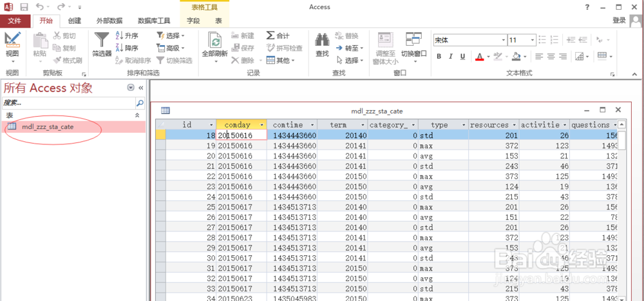Open the id column dropdown arrow
The height and width of the screenshot is (301, 644).
(x=211, y=124)
